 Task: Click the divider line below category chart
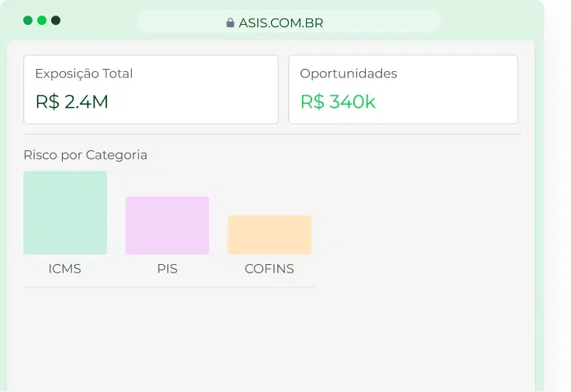(169, 287)
